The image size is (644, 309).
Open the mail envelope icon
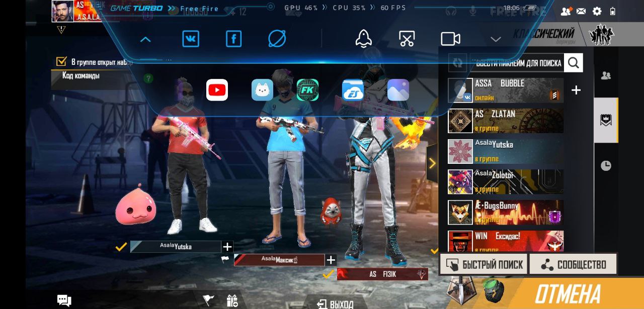581,11
